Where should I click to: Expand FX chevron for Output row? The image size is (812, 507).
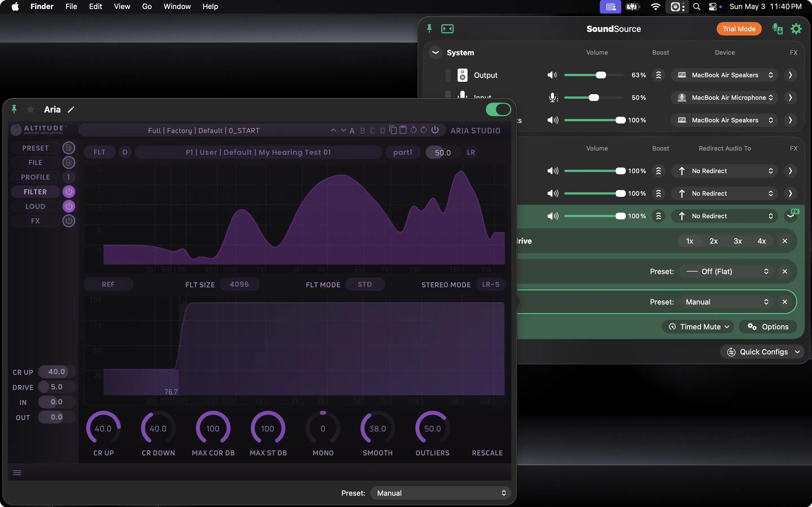click(790, 75)
